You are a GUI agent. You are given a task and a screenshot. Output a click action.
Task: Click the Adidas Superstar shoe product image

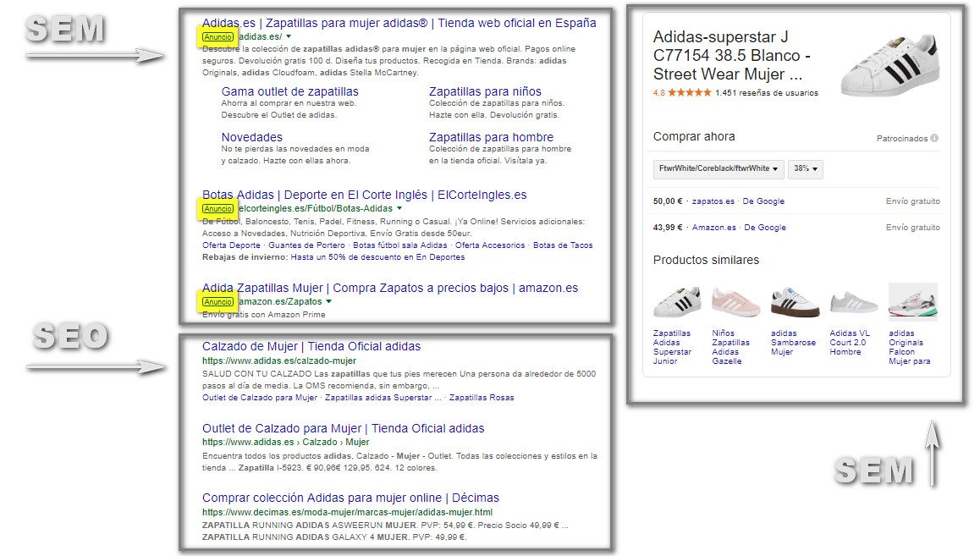[889, 65]
